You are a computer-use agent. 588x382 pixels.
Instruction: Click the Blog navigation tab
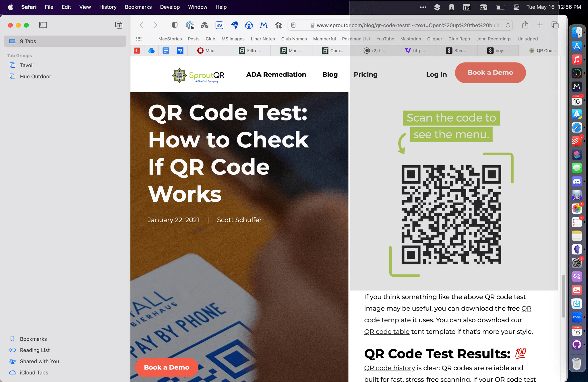tap(330, 75)
